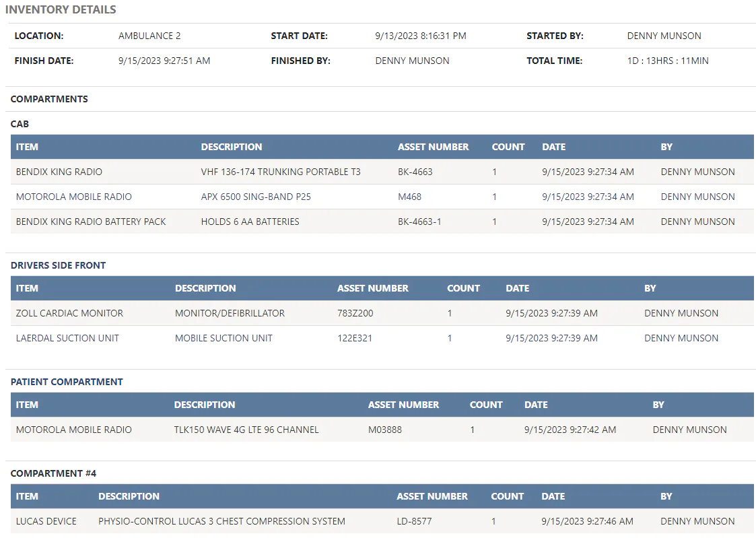Click the BY header in COMPARTMENT #4 table
The width and height of the screenshot is (756, 538).
click(x=666, y=496)
